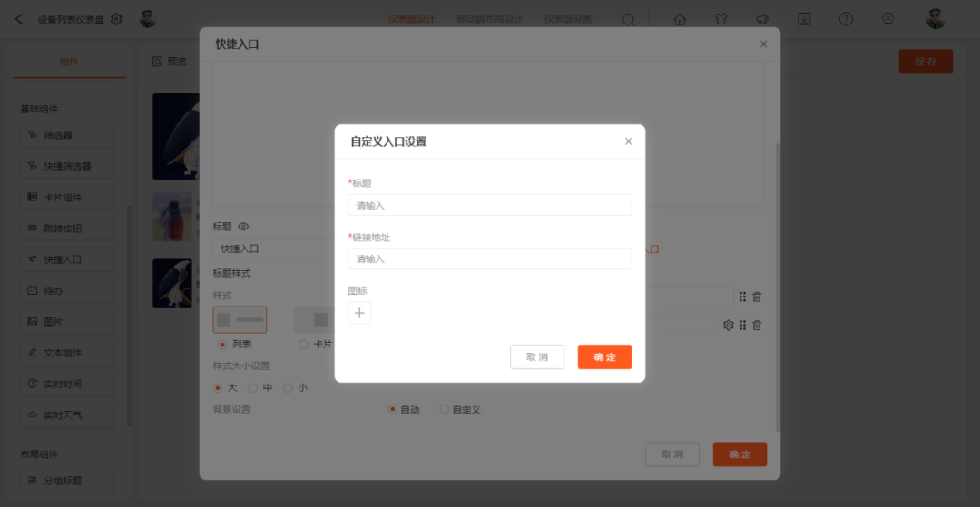Open the theme shirt icon
Image resolution: width=980 pixels, height=507 pixels.
[x=720, y=19]
